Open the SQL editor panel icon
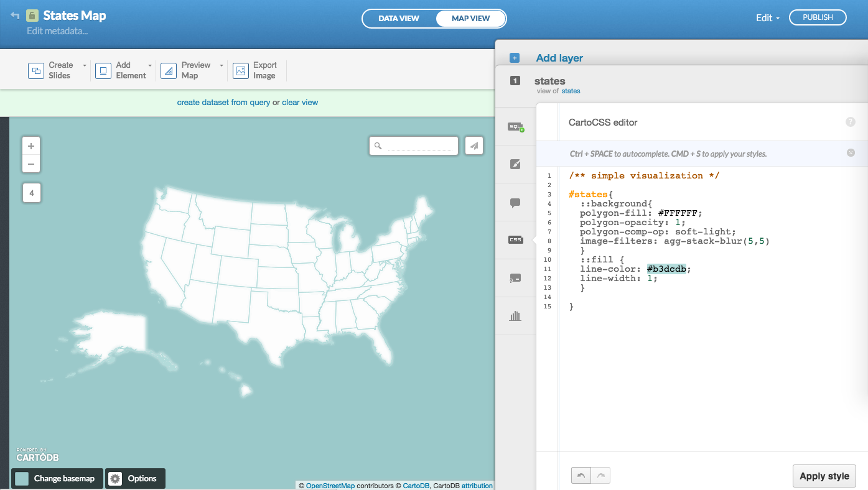868x490 pixels. coord(515,127)
